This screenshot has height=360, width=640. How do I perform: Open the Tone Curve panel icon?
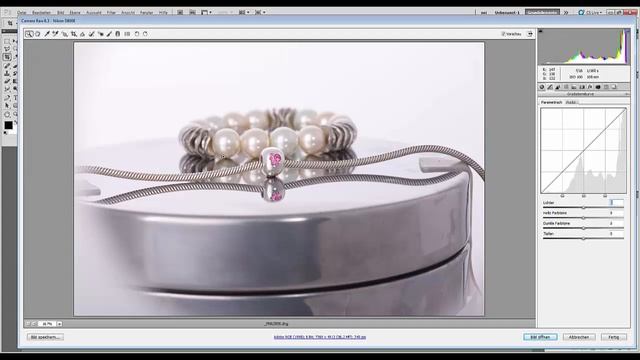pyautogui.click(x=550, y=87)
